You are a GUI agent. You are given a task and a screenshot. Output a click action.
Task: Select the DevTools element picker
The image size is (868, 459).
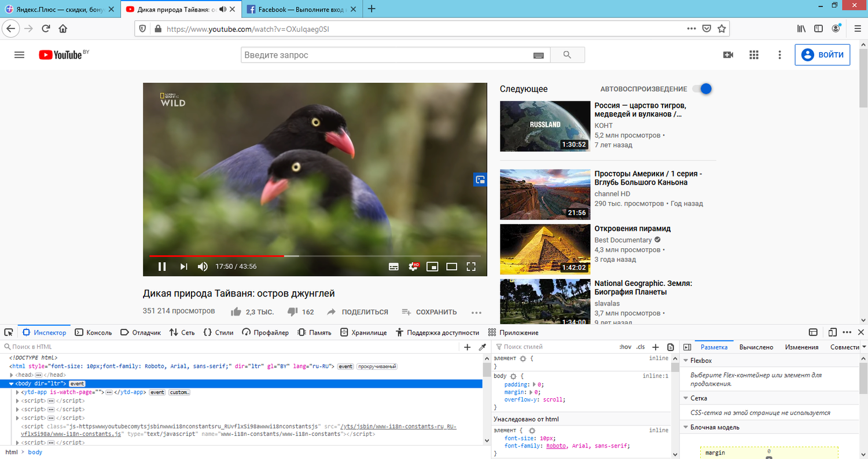(9, 332)
